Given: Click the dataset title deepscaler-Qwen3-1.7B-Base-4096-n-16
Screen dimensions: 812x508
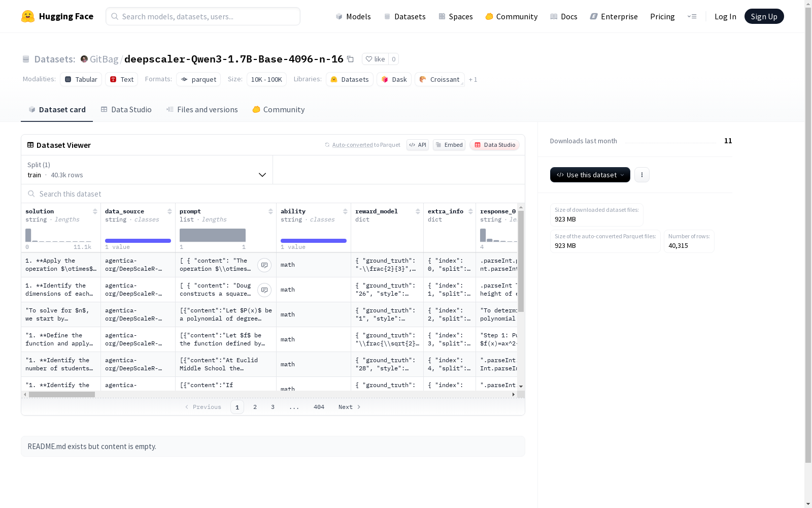Looking at the screenshot, I should (234, 59).
